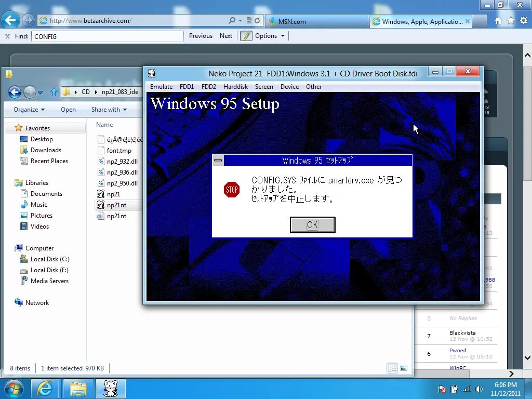The height and width of the screenshot is (399, 532).
Task: Select the font.tmp file
Action: click(119, 150)
